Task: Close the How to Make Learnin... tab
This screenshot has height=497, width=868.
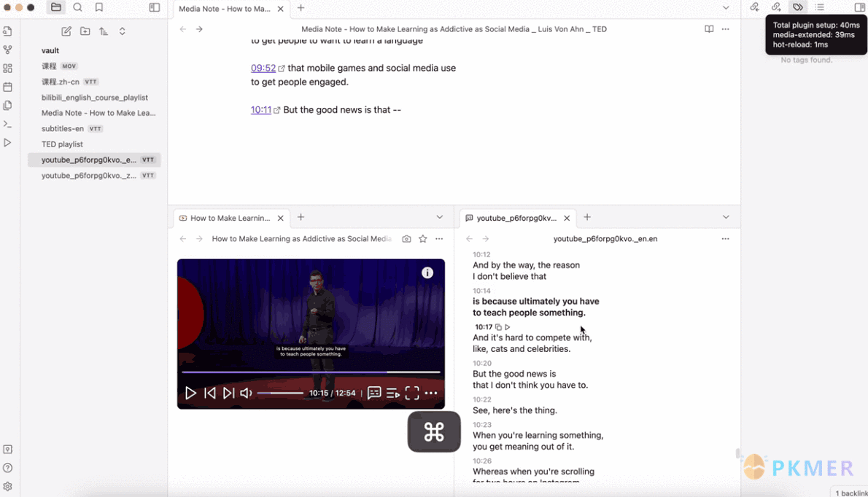Action: pos(281,218)
